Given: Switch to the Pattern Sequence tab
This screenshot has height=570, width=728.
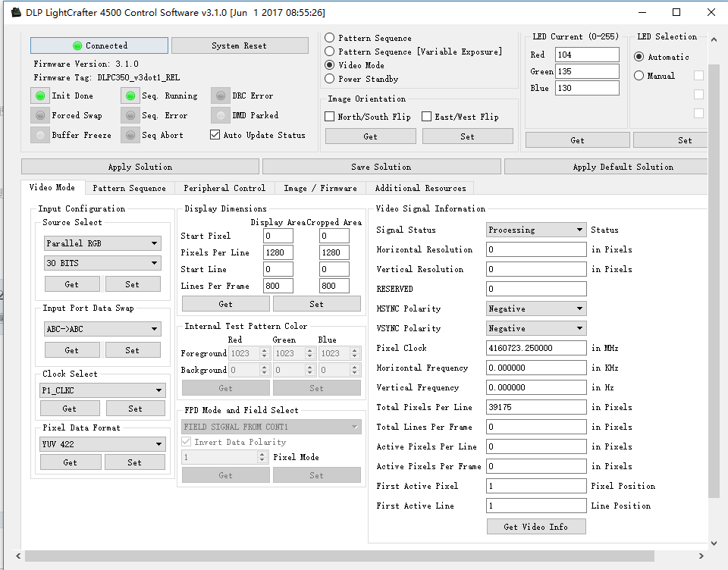Looking at the screenshot, I should pyautogui.click(x=129, y=188).
